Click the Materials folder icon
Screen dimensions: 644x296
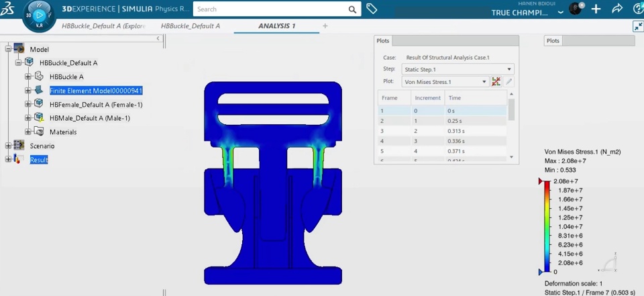[39, 131]
